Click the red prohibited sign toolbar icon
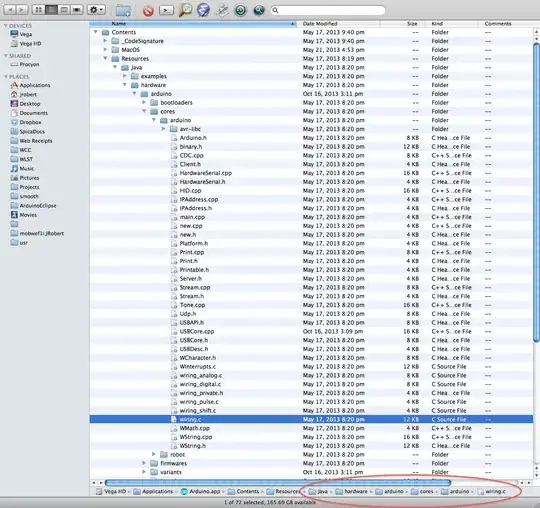Viewport: 540px width, 508px height. tap(148, 11)
